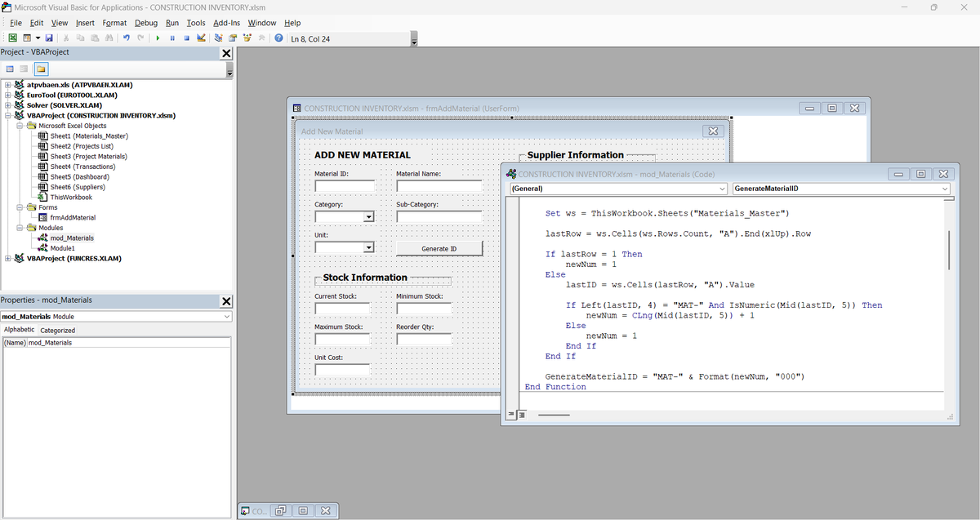Open Find with the binoculars icon
This screenshot has width=980, height=520.
[x=108, y=38]
